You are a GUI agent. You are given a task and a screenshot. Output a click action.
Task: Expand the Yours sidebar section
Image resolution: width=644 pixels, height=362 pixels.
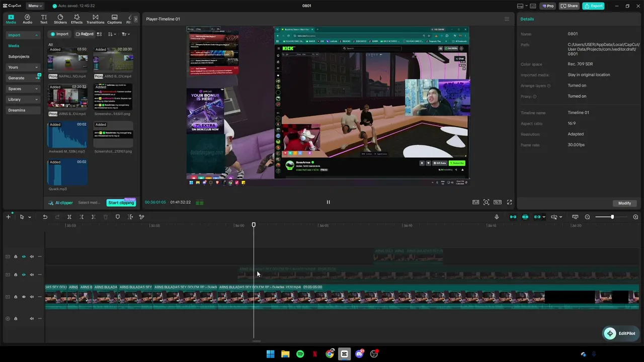(x=23, y=67)
